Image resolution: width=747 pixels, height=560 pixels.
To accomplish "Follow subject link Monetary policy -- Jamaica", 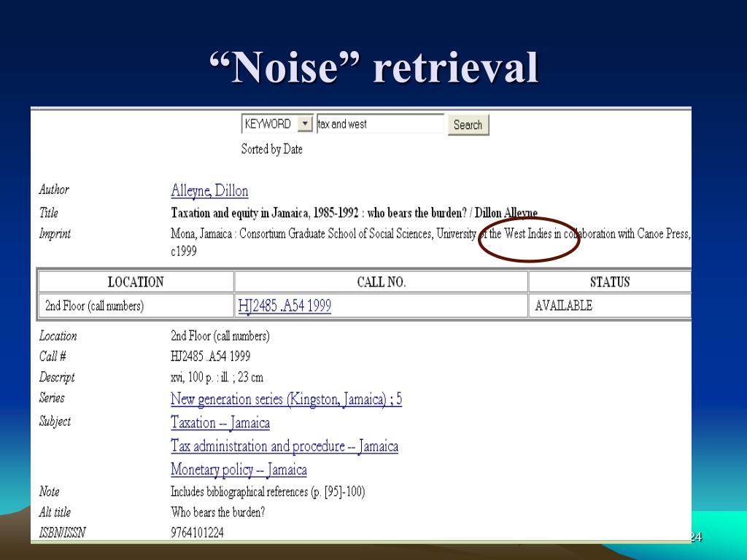I will (x=239, y=470).
